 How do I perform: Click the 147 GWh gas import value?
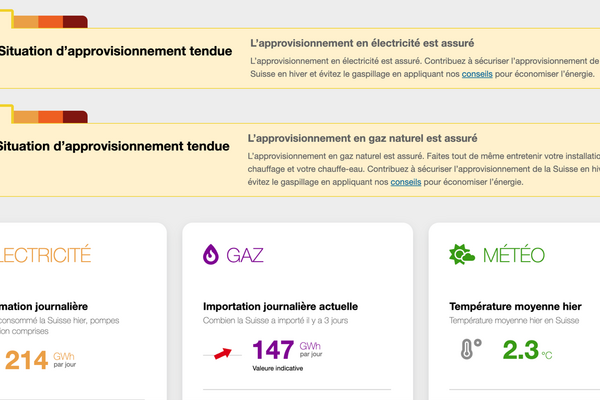click(x=273, y=350)
